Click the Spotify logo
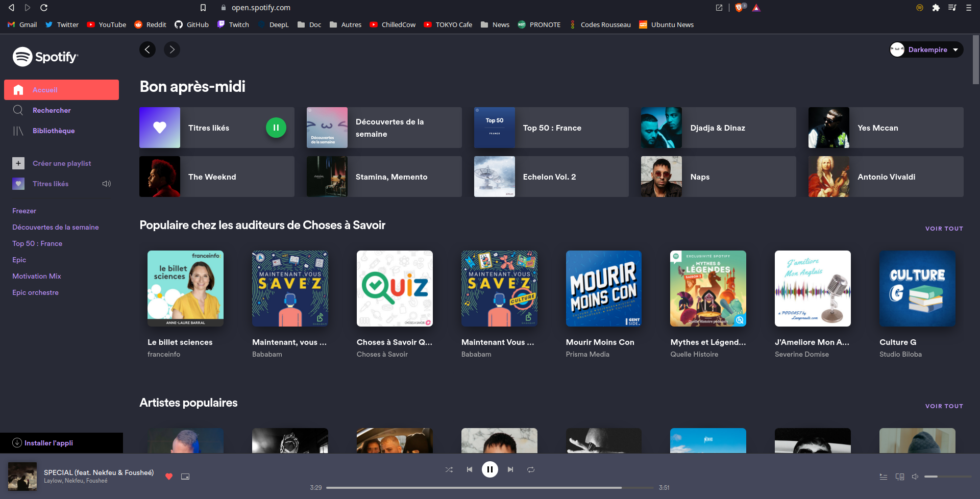Viewport: 980px width, 499px height. click(45, 57)
